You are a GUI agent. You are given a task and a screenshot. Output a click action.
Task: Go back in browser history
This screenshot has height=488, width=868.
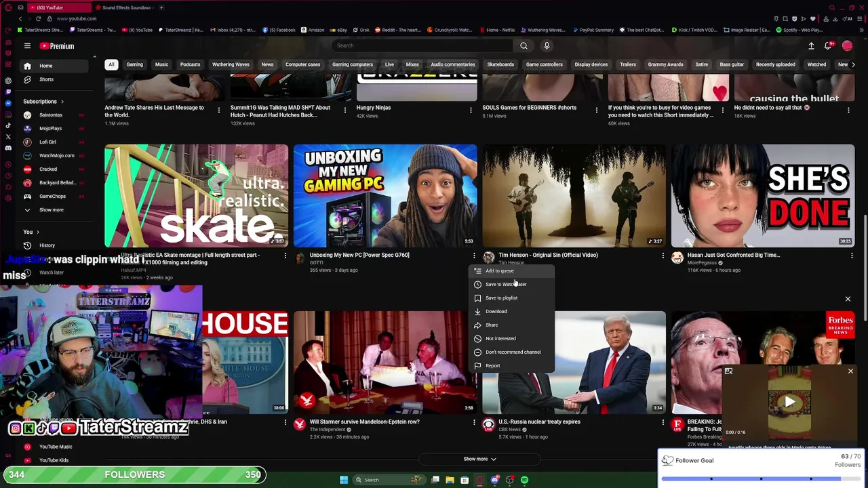pos(20,18)
